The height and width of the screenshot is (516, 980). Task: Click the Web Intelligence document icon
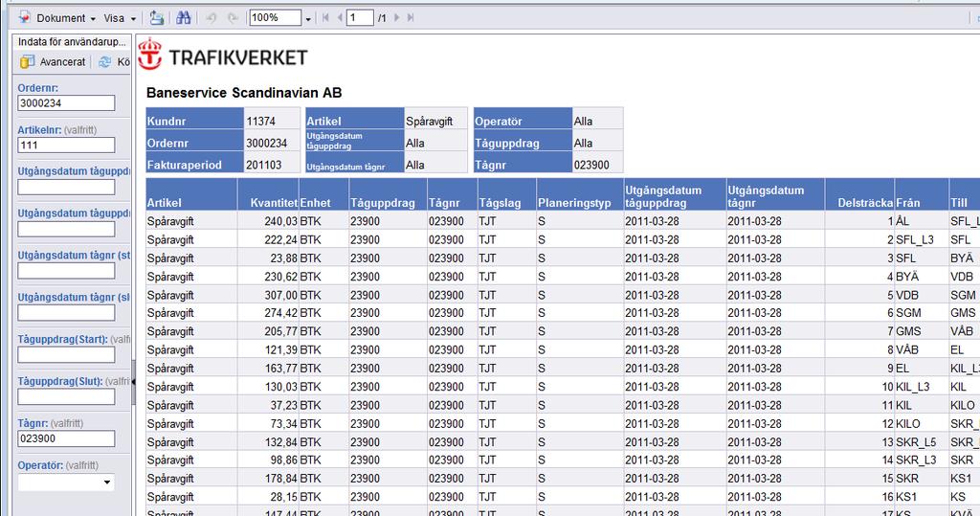coord(24,17)
